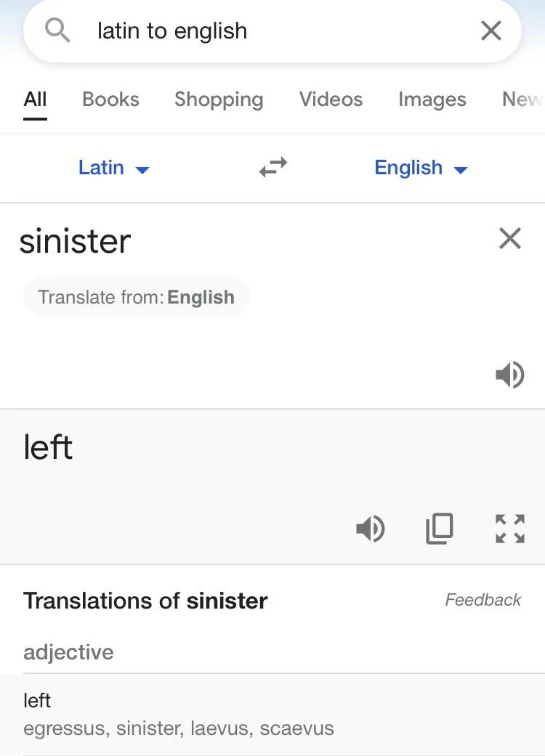The height and width of the screenshot is (756, 545).
Task: Listen to translated word 'left'
Action: 370,529
